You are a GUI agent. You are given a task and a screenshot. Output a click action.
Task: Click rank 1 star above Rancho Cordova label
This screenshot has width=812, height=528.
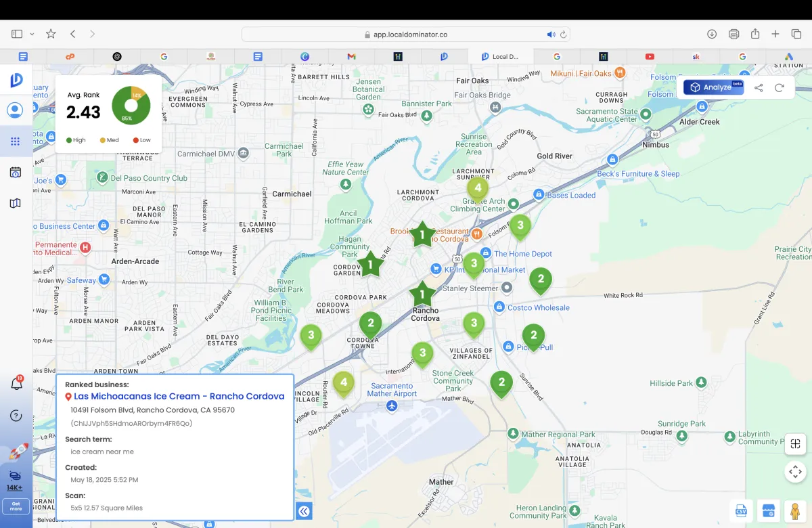coord(422,294)
